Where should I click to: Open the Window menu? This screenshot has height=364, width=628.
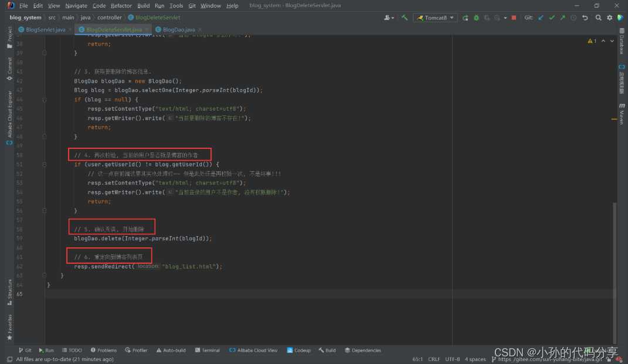pyautogui.click(x=211, y=6)
